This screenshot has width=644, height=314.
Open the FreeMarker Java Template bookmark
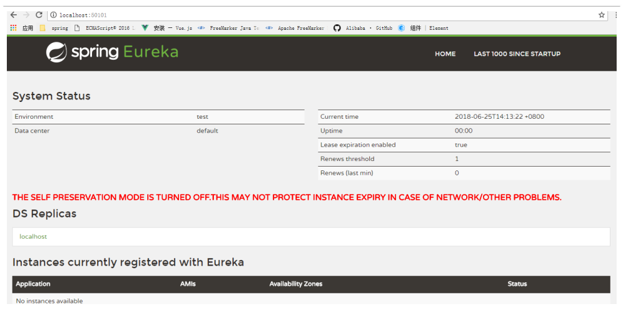click(x=228, y=28)
